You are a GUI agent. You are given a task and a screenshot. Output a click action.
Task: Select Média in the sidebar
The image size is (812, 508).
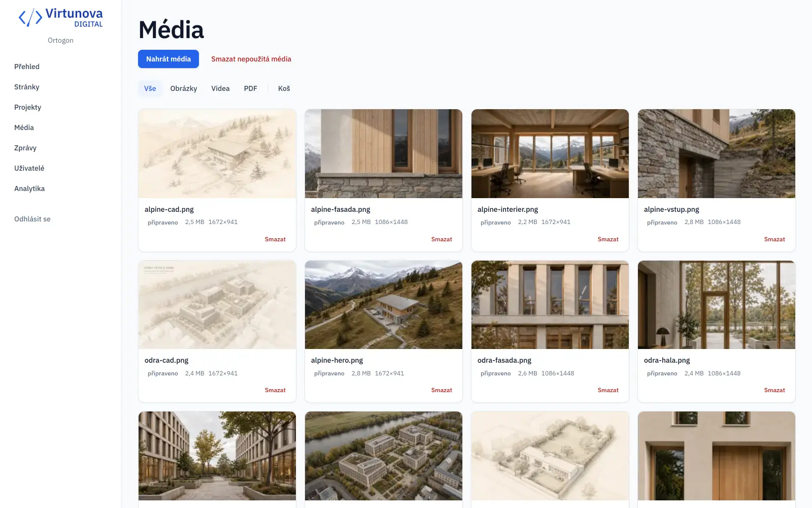[24, 128]
